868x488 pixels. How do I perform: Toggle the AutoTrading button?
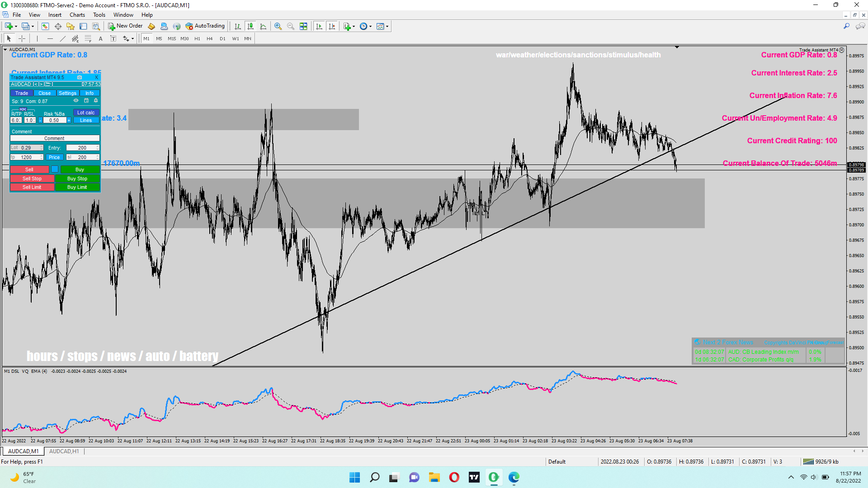click(x=205, y=26)
